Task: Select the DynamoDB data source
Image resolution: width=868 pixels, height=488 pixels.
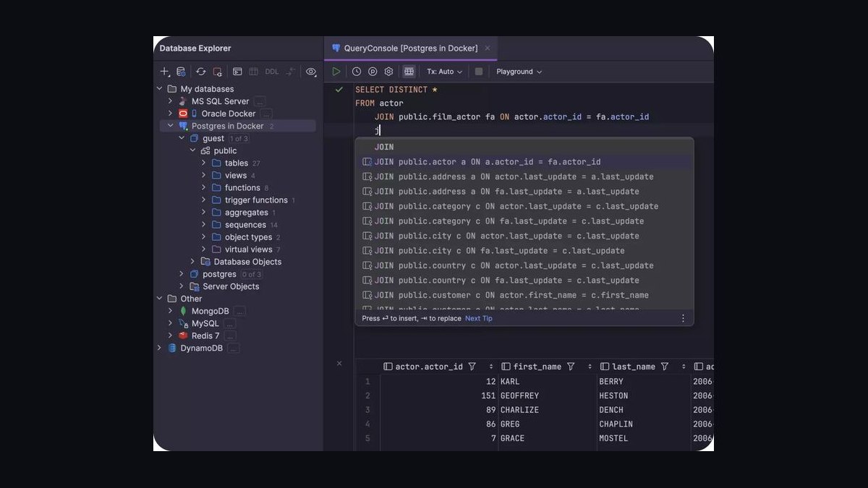Action: pos(201,348)
